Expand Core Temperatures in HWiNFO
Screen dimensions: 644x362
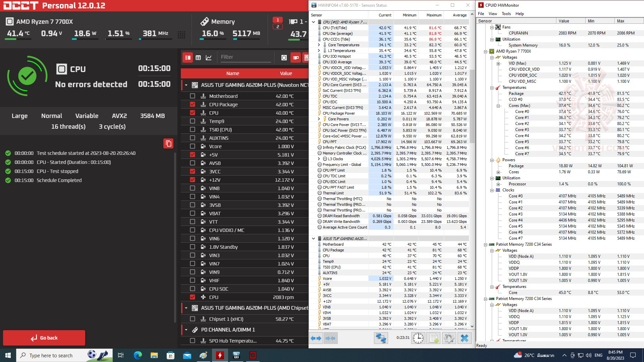point(319,45)
